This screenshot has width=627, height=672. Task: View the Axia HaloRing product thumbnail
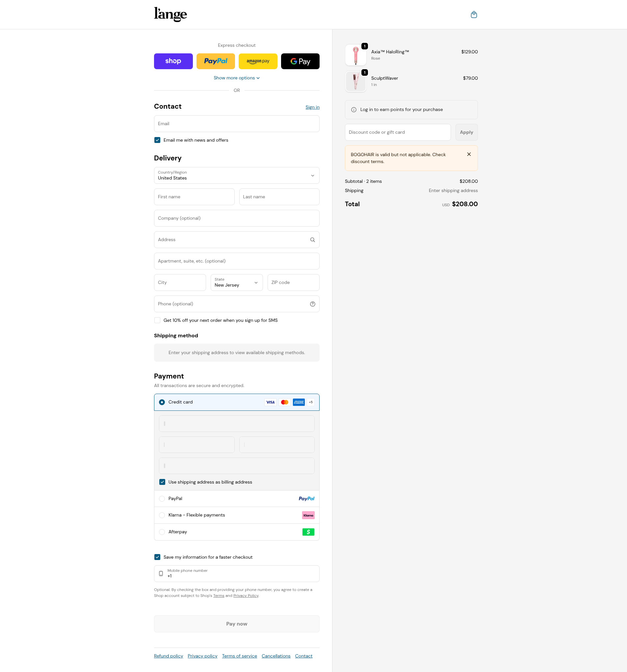[355, 55]
